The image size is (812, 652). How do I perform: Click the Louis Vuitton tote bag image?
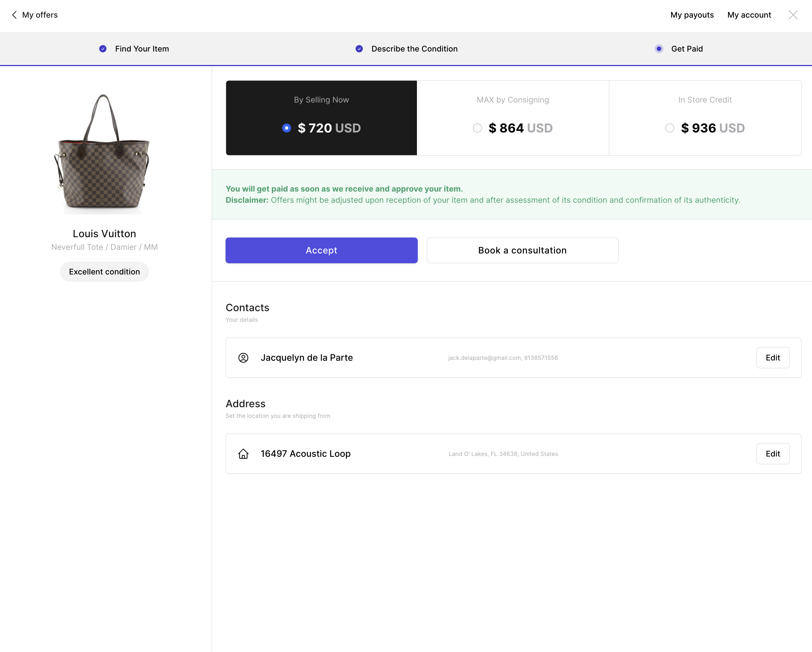coord(103,154)
